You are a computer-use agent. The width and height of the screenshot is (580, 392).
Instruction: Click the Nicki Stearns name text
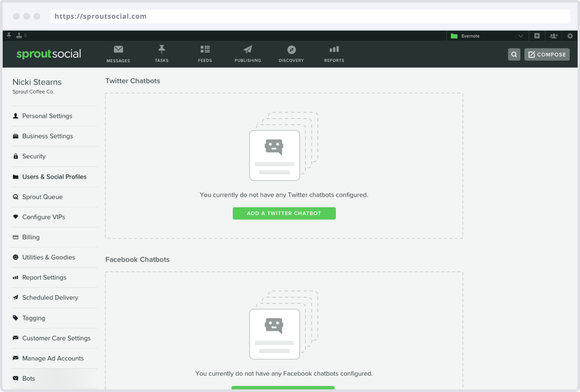tap(37, 82)
